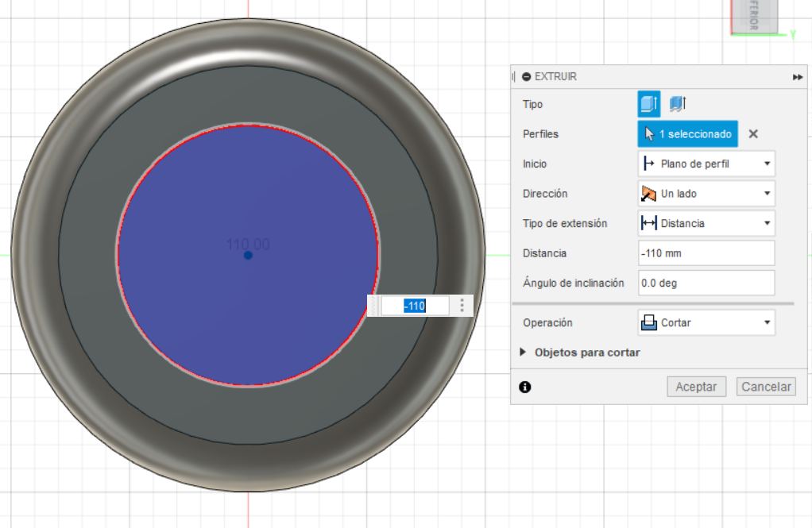This screenshot has height=528, width=812.
Task: Clear the profile selection with the X
Action: [753, 134]
